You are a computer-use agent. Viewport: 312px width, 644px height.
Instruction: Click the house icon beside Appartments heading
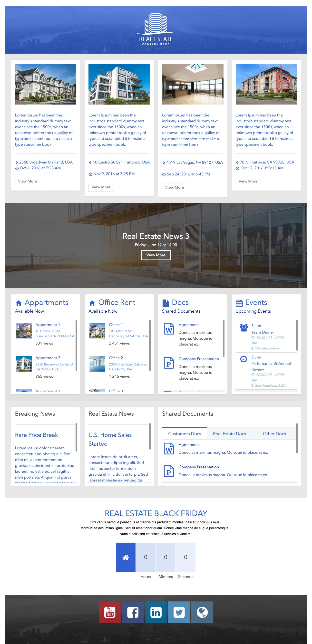coord(19,303)
